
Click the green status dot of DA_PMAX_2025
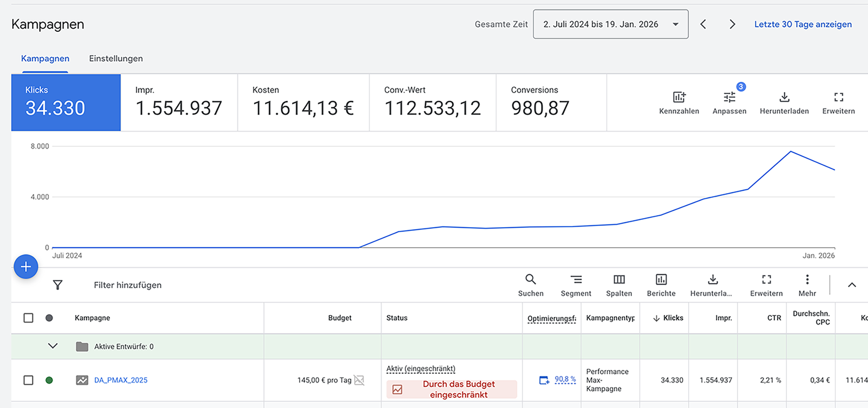(49, 380)
